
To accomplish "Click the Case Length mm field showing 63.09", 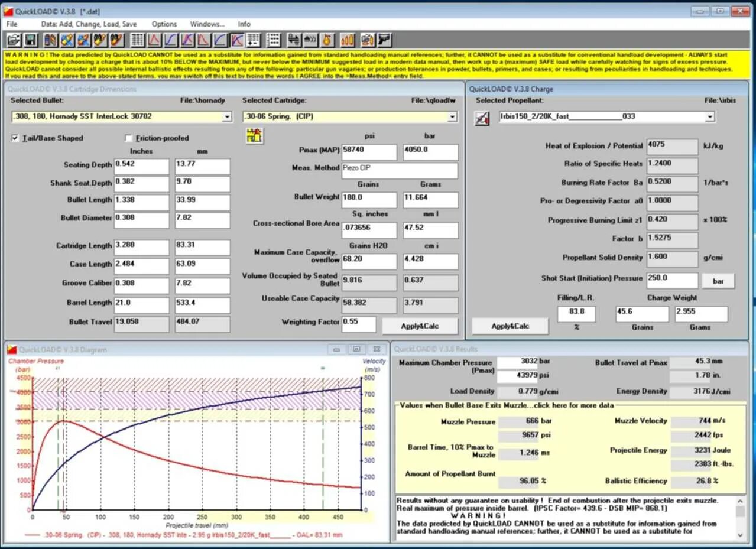I will [x=202, y=265].
